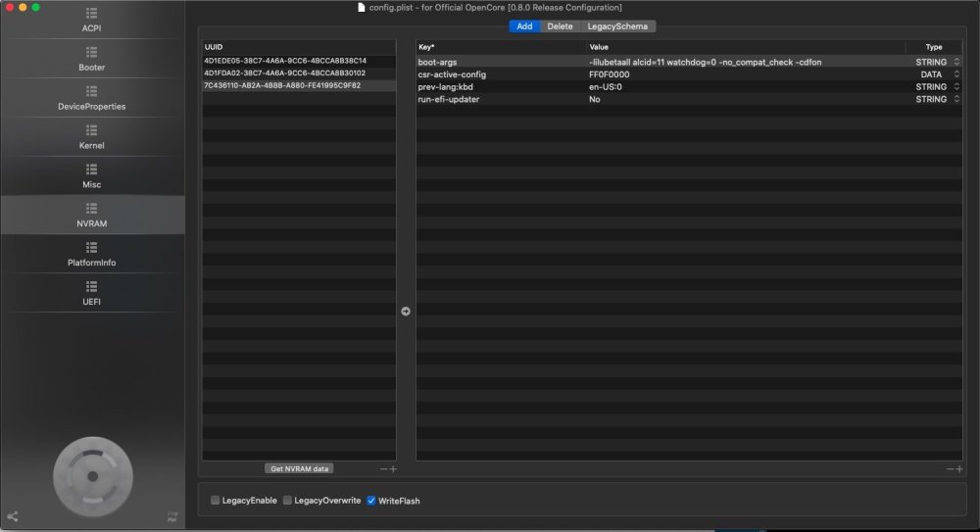Switch to the Delete tab
This screenshot has width=980, height=532.
click(560, 26)
